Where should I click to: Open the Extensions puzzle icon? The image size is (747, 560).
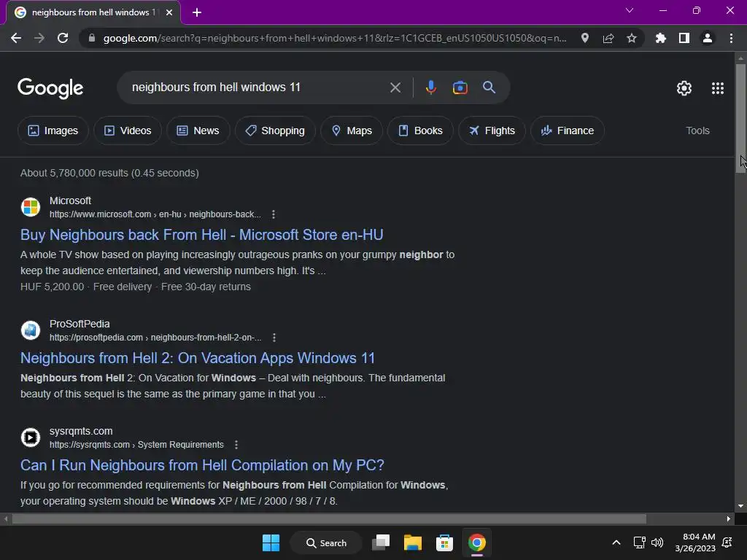click(661, 38)
